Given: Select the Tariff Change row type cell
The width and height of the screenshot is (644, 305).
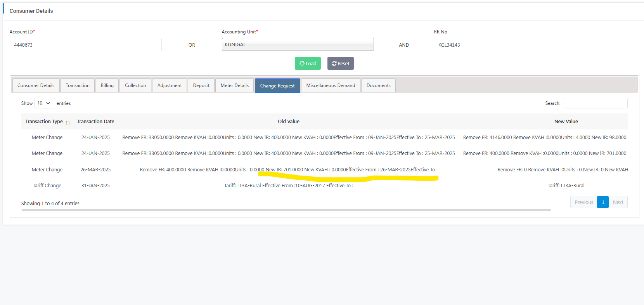Looking at the screenshot, I should tap(47, 186).
